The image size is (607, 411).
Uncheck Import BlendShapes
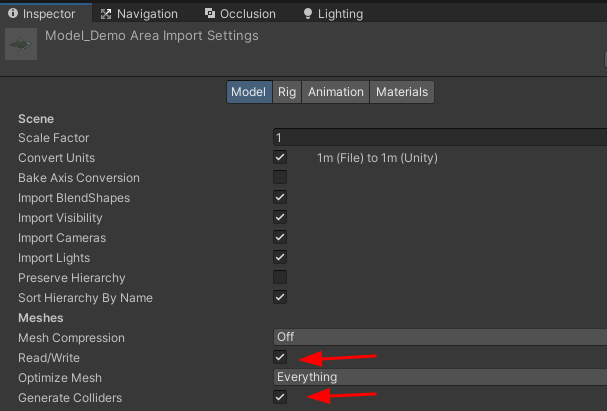pos(280,197)
